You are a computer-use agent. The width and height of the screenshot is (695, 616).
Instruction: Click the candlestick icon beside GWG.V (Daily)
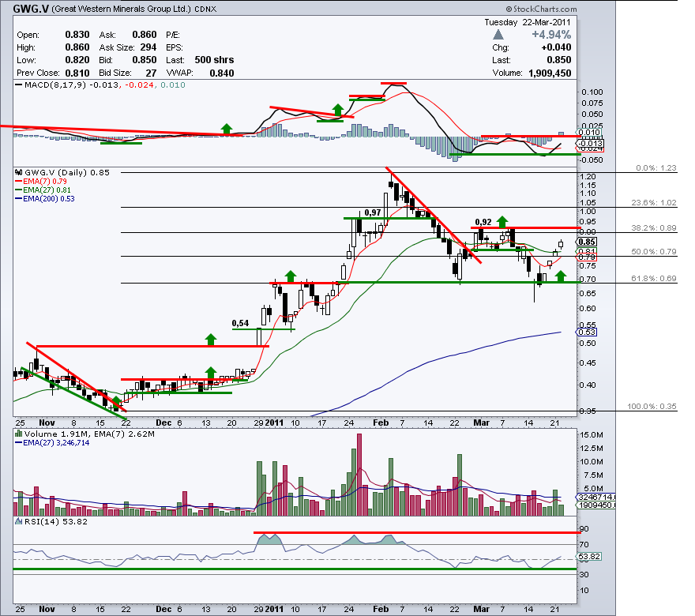(19, 172)
